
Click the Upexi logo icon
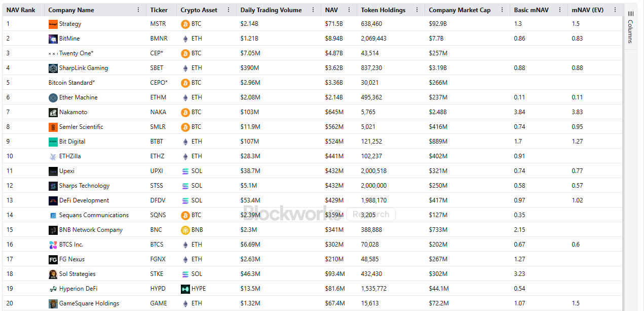tap(53, 171)
